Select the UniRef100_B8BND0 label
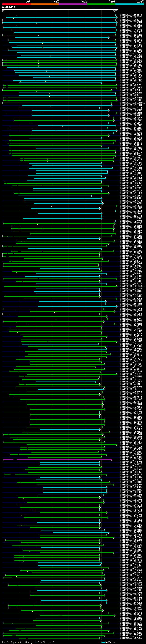146x644 pixels. coord(131,548)
